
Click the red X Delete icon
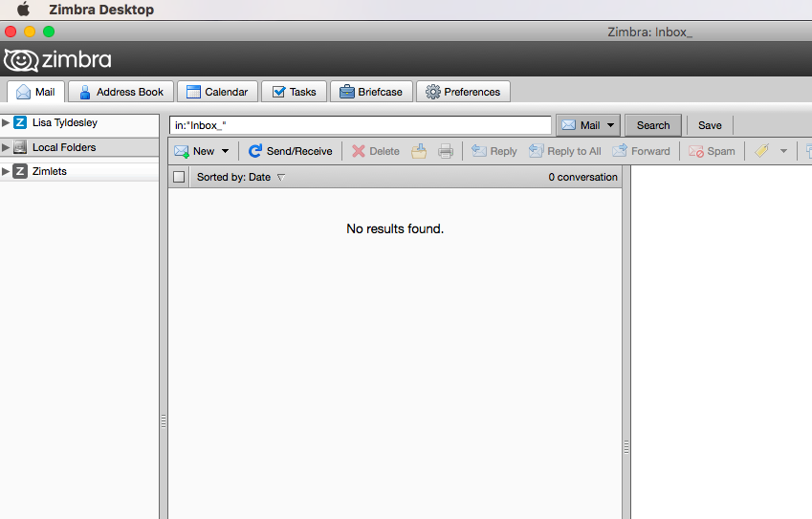(x=359, y=151)
